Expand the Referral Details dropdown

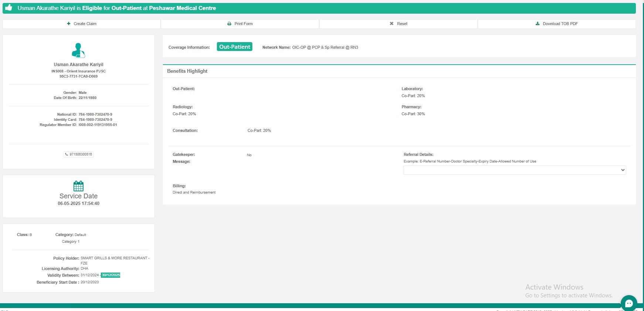pyautogui.click(x=514, y=170)
